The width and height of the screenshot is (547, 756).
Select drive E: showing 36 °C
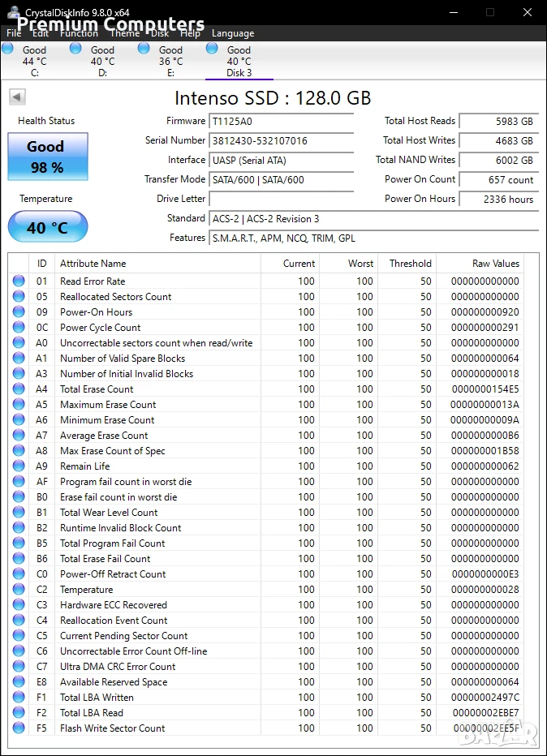(x=170, y=61)
